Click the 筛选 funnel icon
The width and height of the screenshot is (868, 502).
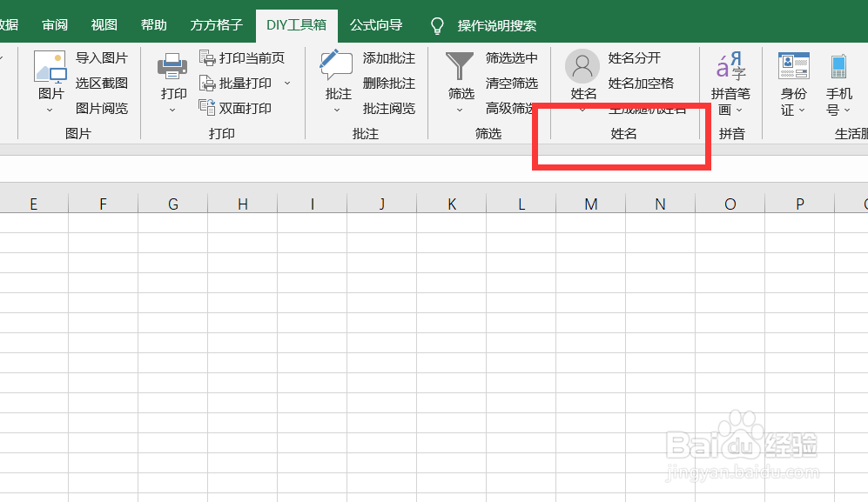(x=460, y=66)
